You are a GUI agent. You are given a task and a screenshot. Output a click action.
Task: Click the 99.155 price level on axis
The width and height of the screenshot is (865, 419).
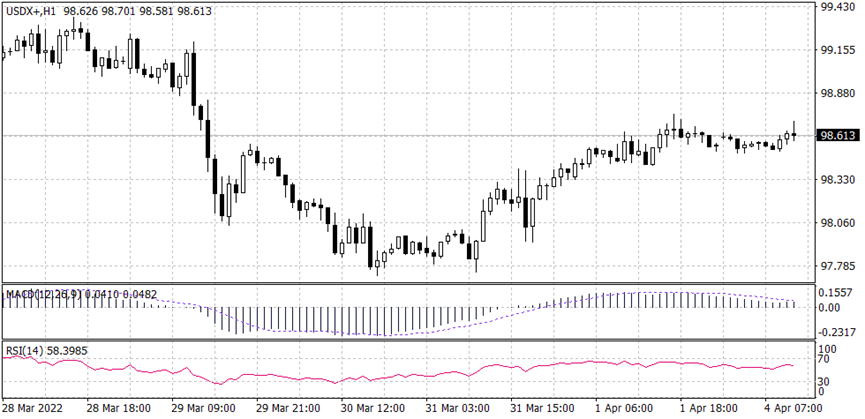point(837,49)
